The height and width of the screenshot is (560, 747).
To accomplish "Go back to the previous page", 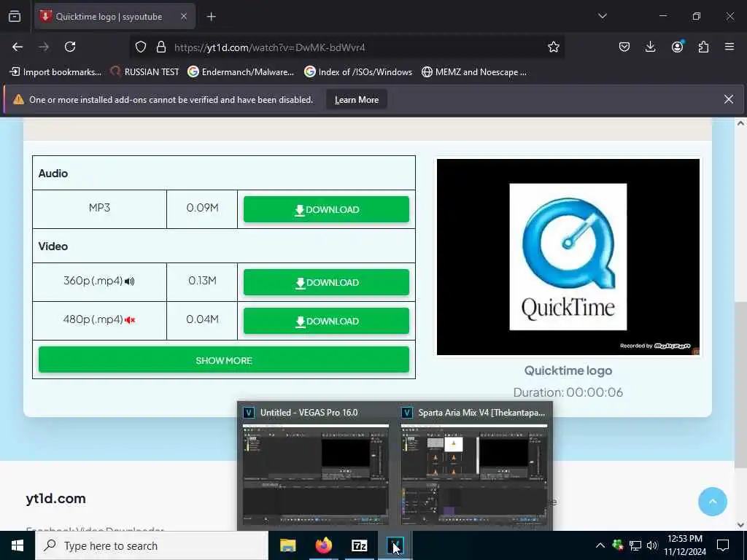I will tap(18, 47).
